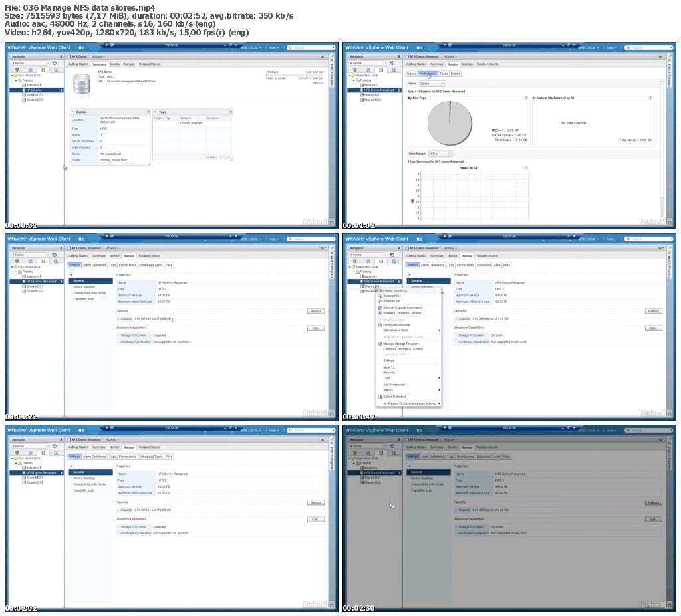Click the Capacity Refresh button in the 00:01:22 frame
The image size is (681, 616).
(x=316, y=311)
